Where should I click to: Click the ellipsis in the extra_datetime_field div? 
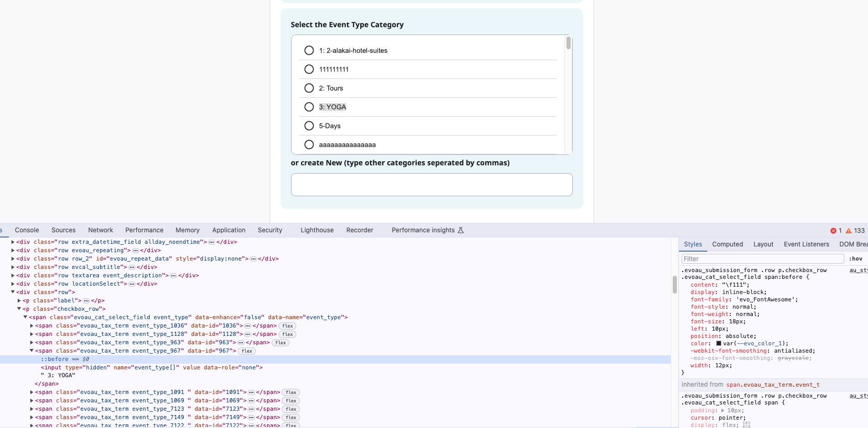pos(212,242)
